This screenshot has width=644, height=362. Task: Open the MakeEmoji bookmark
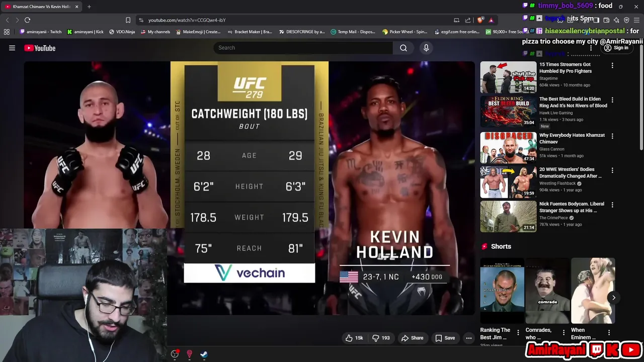point(198,32)
